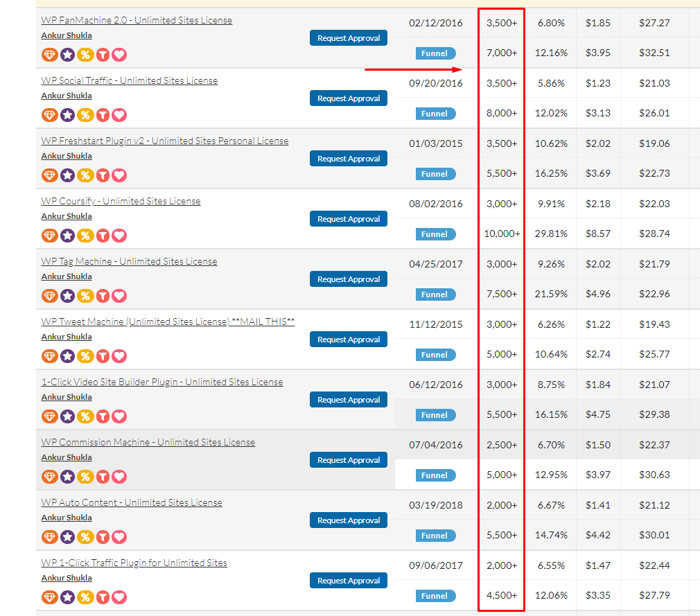Request approval for WP 1-Click Traffic Plugin
Viewport: 700px width, 616px height.
[x=349, y=580]
